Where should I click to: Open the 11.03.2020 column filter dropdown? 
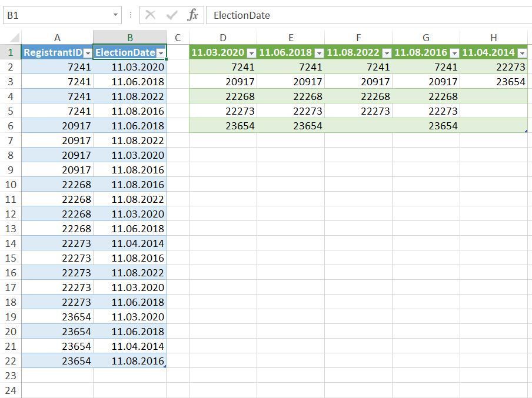click(x=251, y=53)
